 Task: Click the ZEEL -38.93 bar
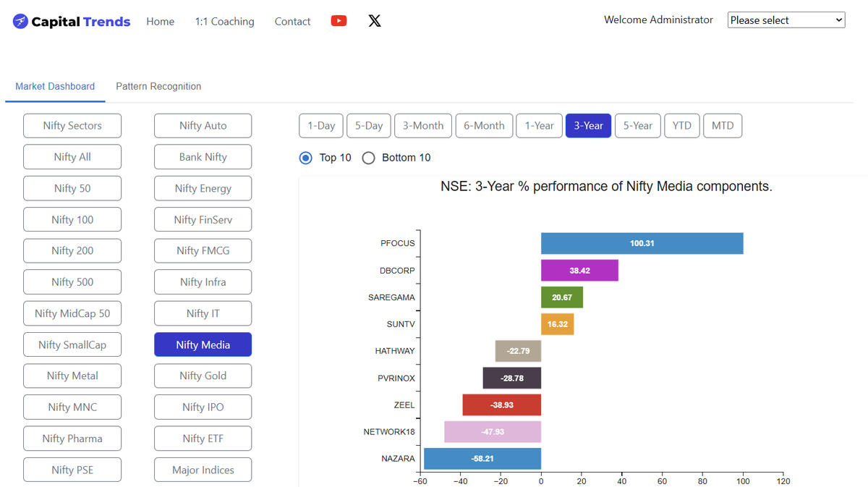pos(502,405)
